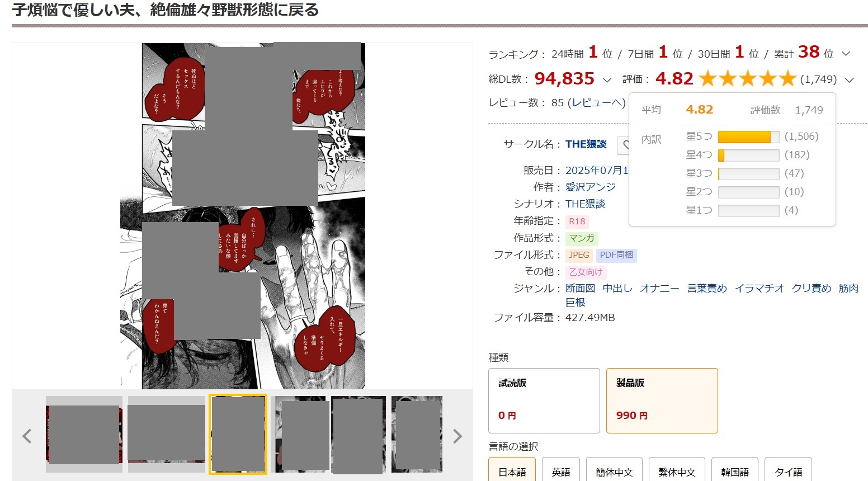Select the 試読版 0円 option
The height and width of the screenshot is (481, 868).
click(x=544, y=400)
